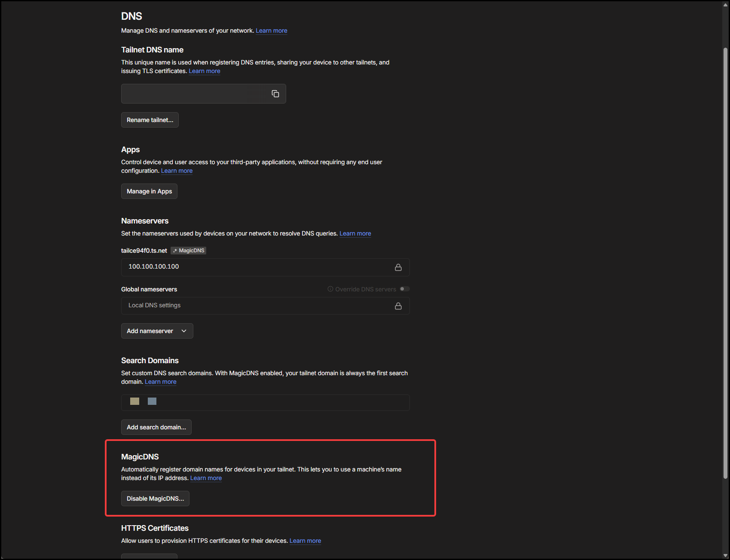Click the scrollbar up arrow

[x=726, y=5]
